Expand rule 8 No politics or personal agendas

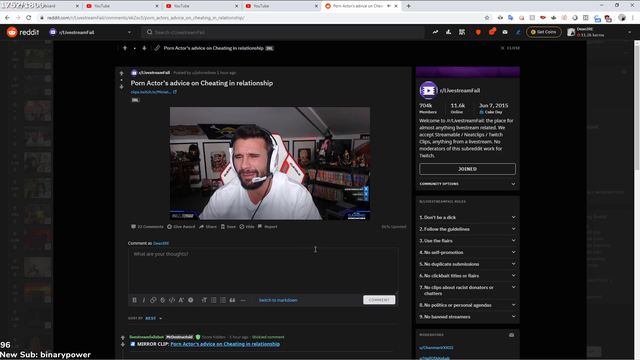point(467,305)
